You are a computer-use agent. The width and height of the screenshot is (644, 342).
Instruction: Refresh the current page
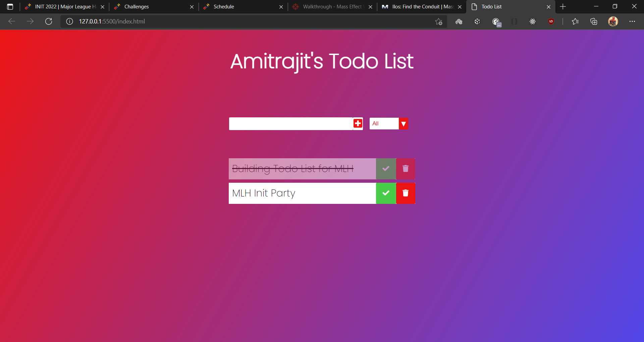(49, 21)
